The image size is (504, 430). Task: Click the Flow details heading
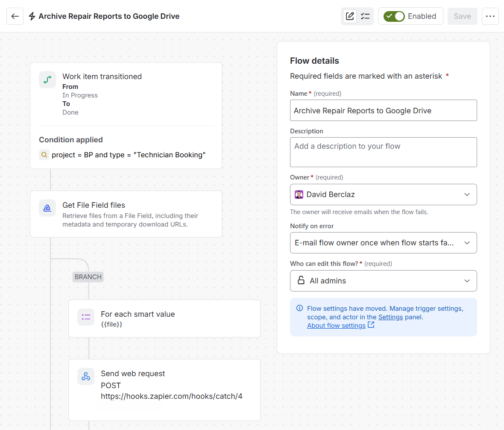point(314,61)
